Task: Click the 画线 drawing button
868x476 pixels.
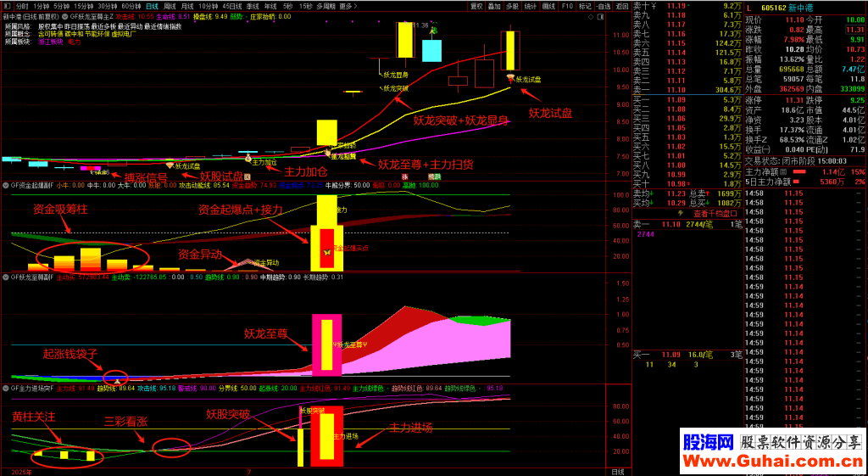Action: (548, 7)
